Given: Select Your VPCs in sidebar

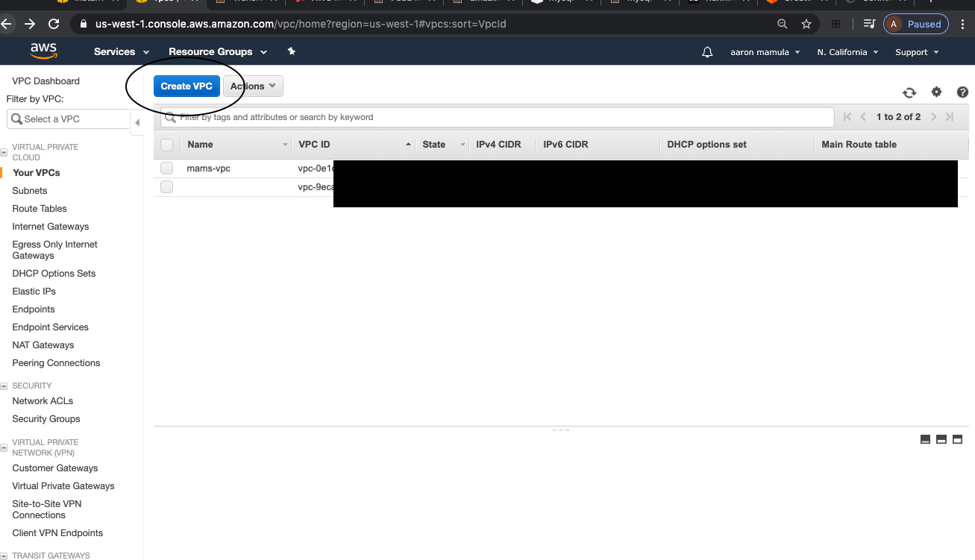Looking at the screenshot, I should (36, 173).
